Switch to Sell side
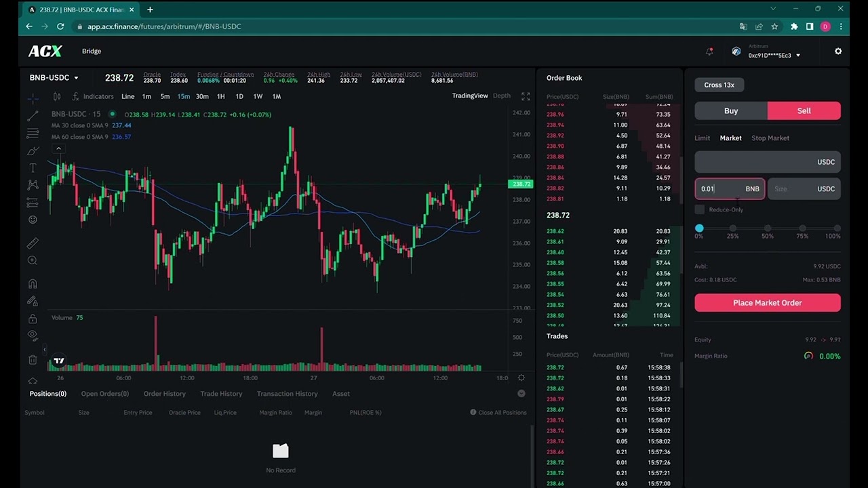This screenshot has height=488, width=868. coord(804,110)
